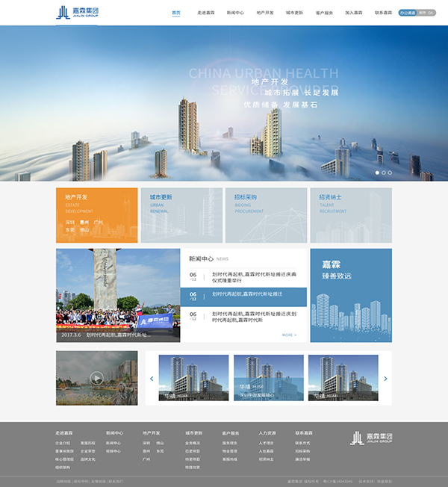Viewport: 448px width, 487px height.
Task: Click 企业介绍 in footer
Action: pos(63,443)
